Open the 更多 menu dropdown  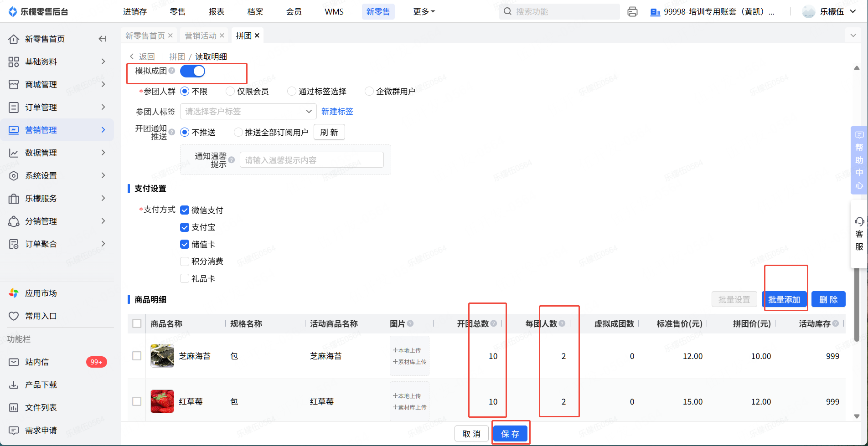(x=424, y=12)
